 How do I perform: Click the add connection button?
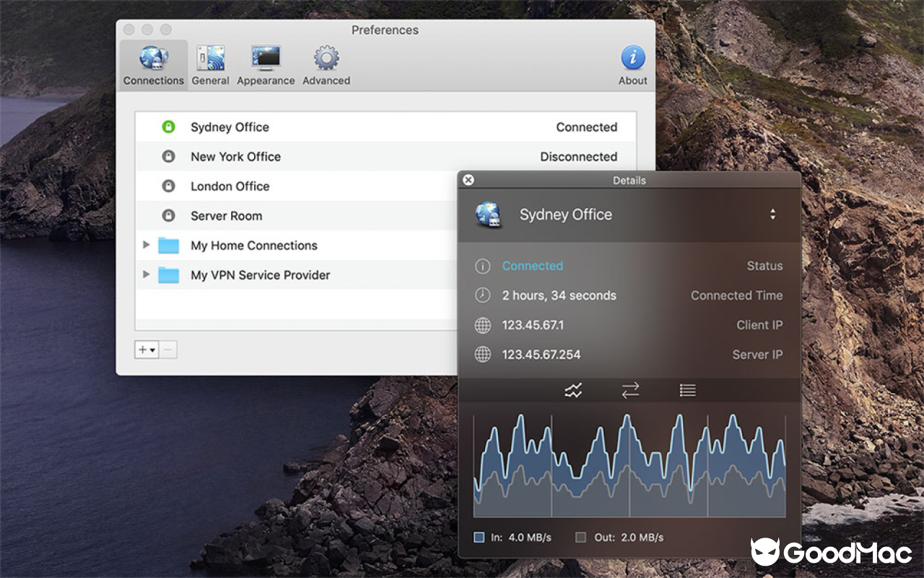(x=141, y=349)
